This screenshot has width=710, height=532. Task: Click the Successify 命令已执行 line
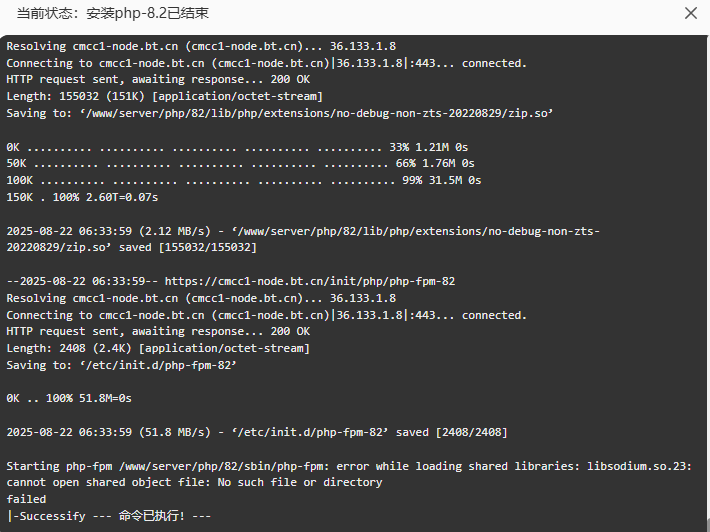click(x=109, y=516)
